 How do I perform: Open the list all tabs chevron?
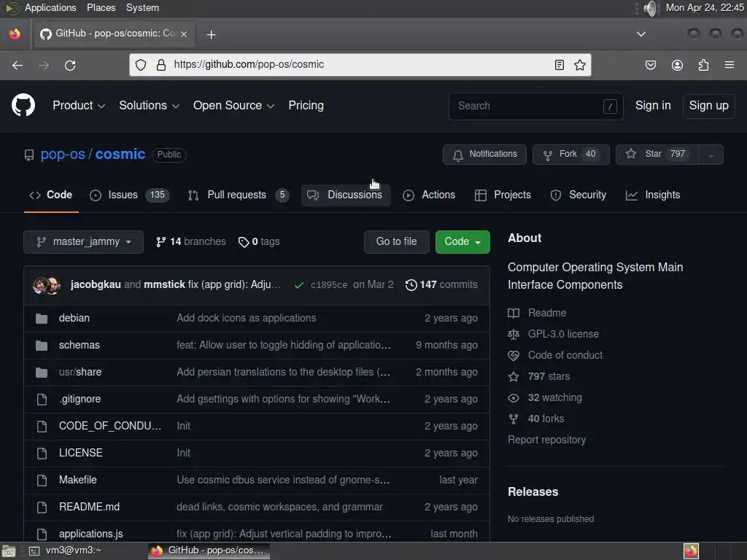click(x=641, y=34)
